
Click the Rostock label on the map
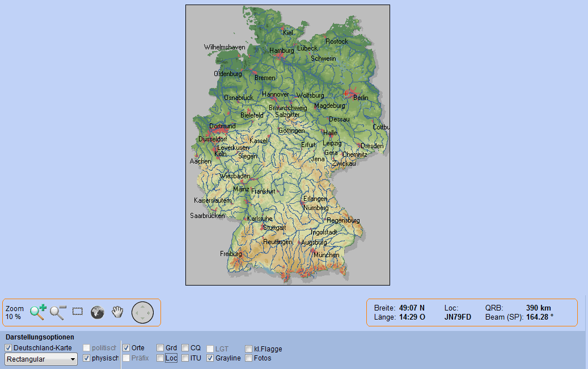pyautogui.click(x=337, y=41)
